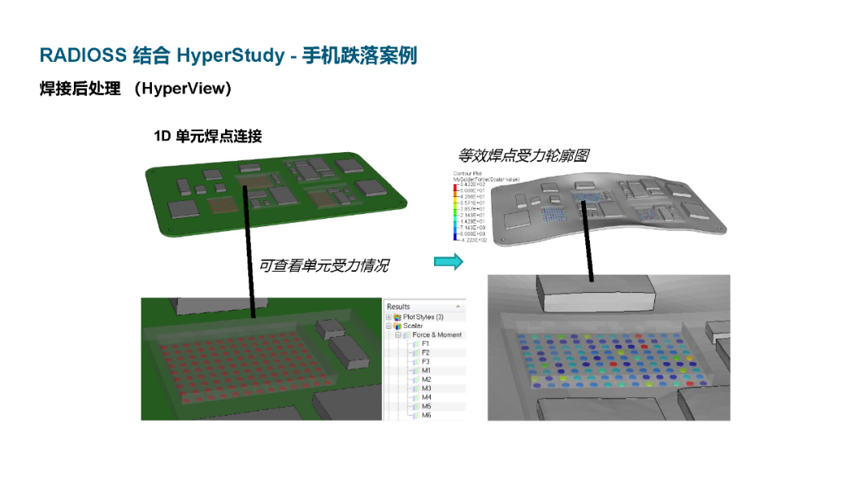Viewport: 868px width, 489px height.
Task: Click the '1D 单元焊点连接' caption
Action: point(207,136)
